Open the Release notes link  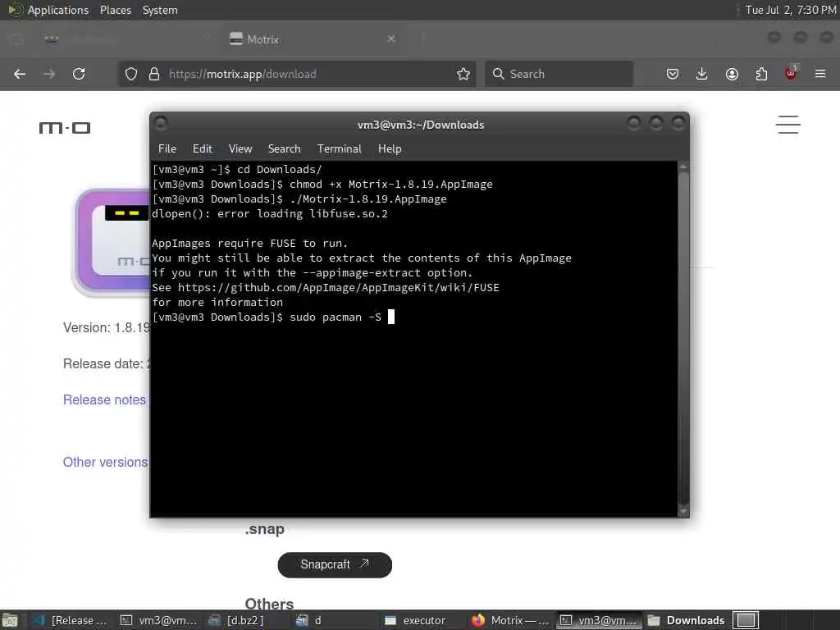pos(104,399)
